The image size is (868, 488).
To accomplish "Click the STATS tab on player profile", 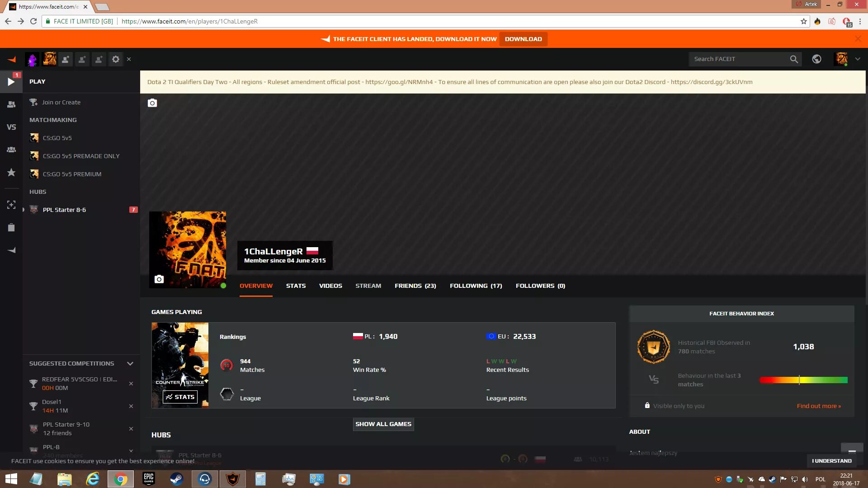I will [295, 286].
